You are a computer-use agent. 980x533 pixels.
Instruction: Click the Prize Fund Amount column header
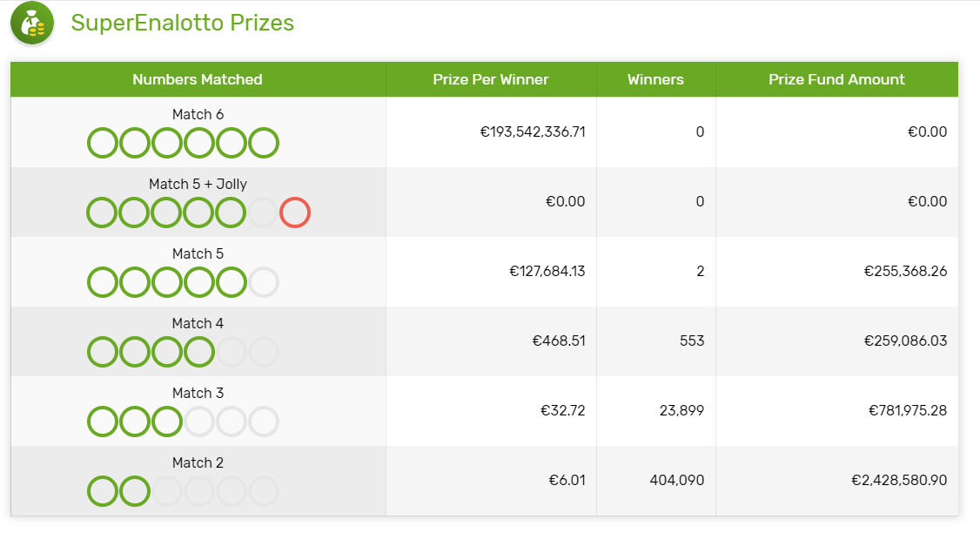click(837, 79)
